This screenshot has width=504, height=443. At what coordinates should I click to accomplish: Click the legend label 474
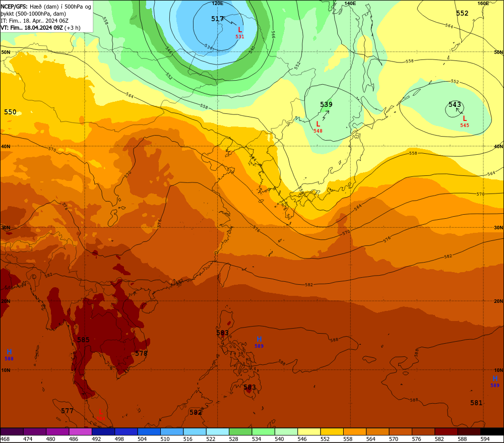point(28,439)
